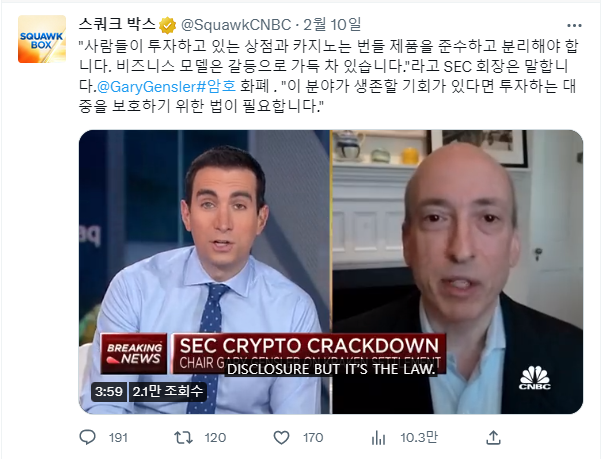Click the 2.1만 조회수 view count label

click(167, 392)
